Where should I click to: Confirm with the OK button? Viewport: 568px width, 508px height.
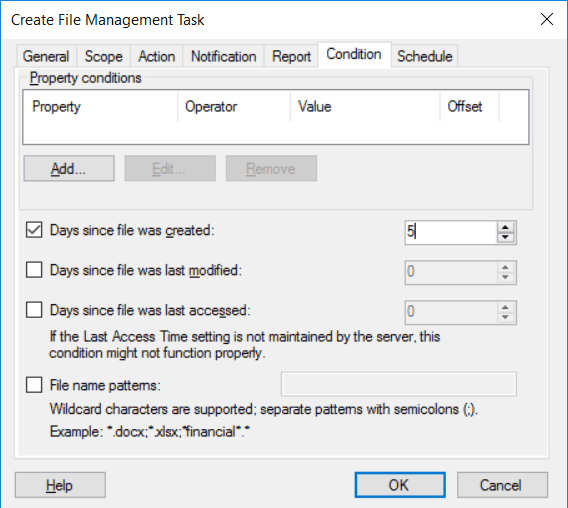(400, 485)
